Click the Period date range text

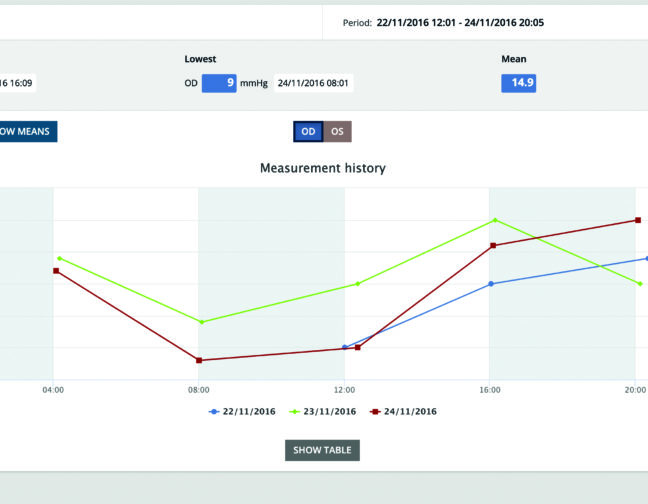(460, 22)
